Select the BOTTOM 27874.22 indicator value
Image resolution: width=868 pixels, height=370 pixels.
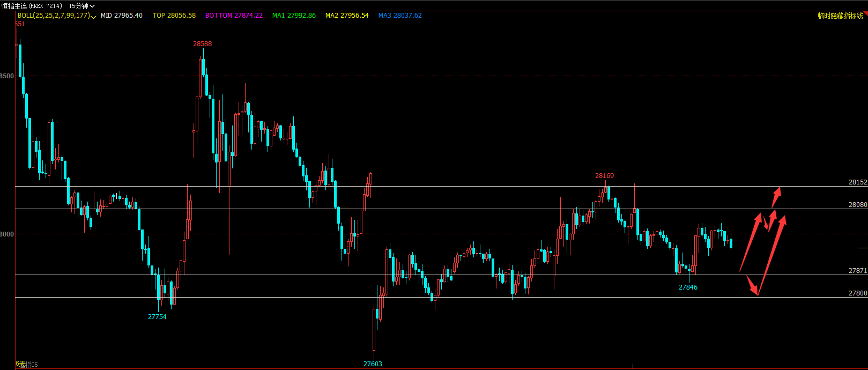click(x=234, y=16)
